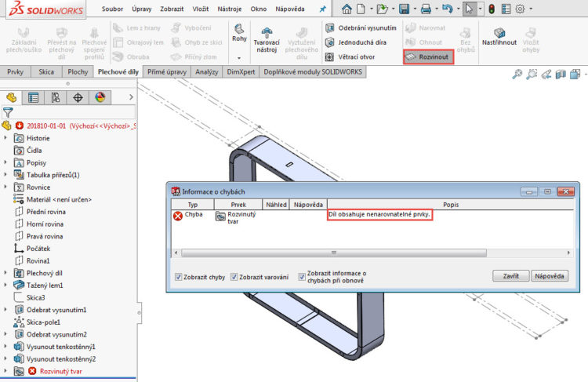Select Skica-pole1 in the feature tree
This screenshot has width=588, height=382.
coord(43,322)
